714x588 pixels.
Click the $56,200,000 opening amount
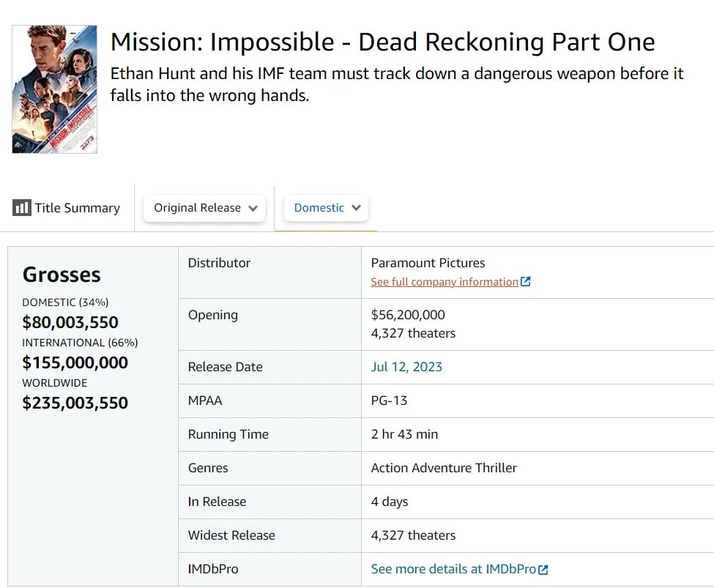pos(408,315)
